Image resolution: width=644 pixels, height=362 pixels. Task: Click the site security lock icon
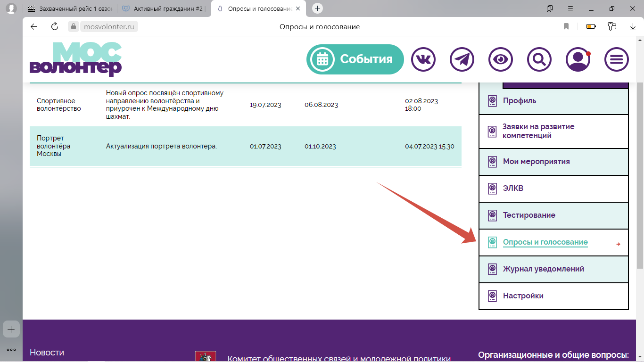point(73,27)
